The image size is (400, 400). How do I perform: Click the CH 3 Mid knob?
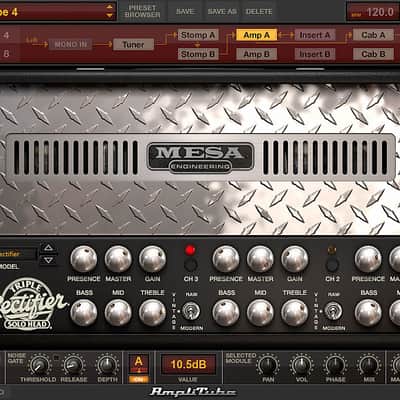(118, 313)
